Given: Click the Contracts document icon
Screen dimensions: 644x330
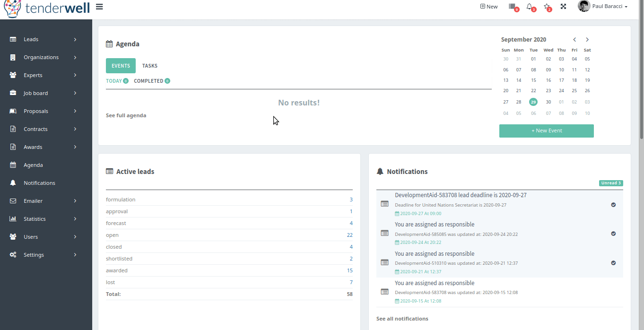Looking at the screenshot, I should (x=13, y=129).
